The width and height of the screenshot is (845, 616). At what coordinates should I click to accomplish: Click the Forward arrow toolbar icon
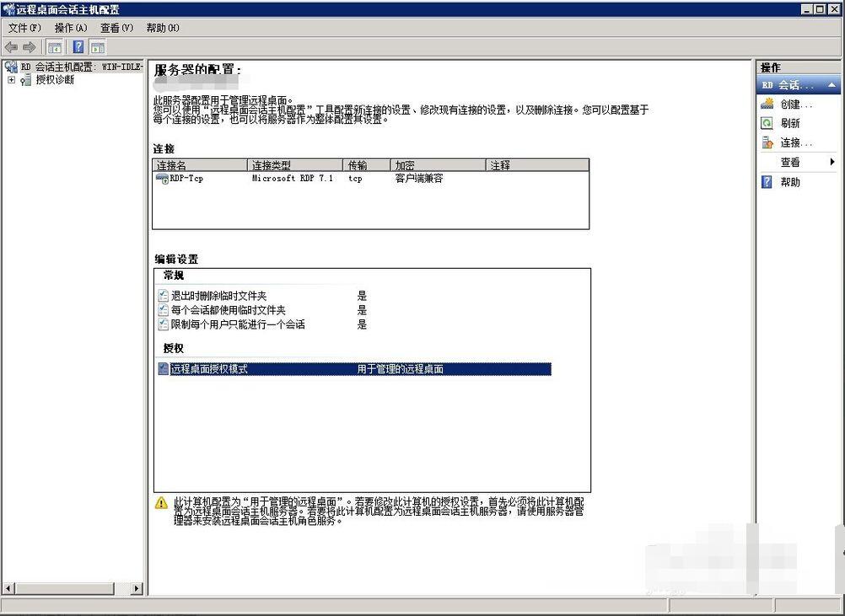(x=30, y=47)
